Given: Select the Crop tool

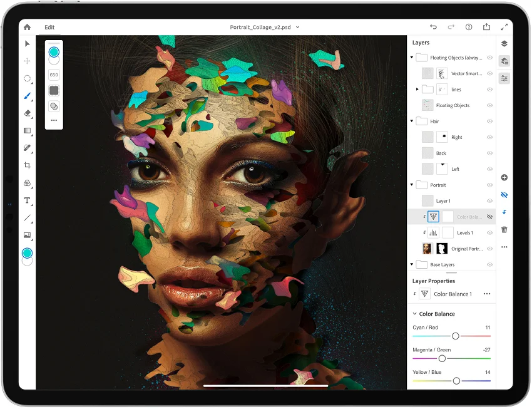Looking at the screenshot, I should click(27, 165).
